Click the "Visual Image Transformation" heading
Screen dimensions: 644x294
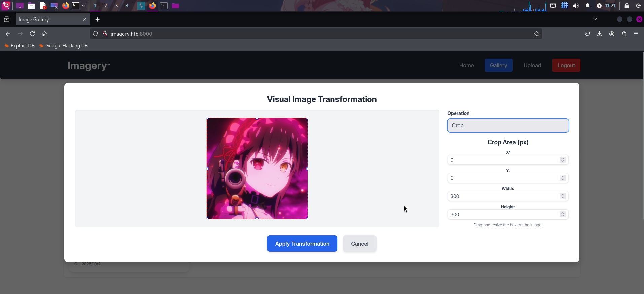coord(322,99)
